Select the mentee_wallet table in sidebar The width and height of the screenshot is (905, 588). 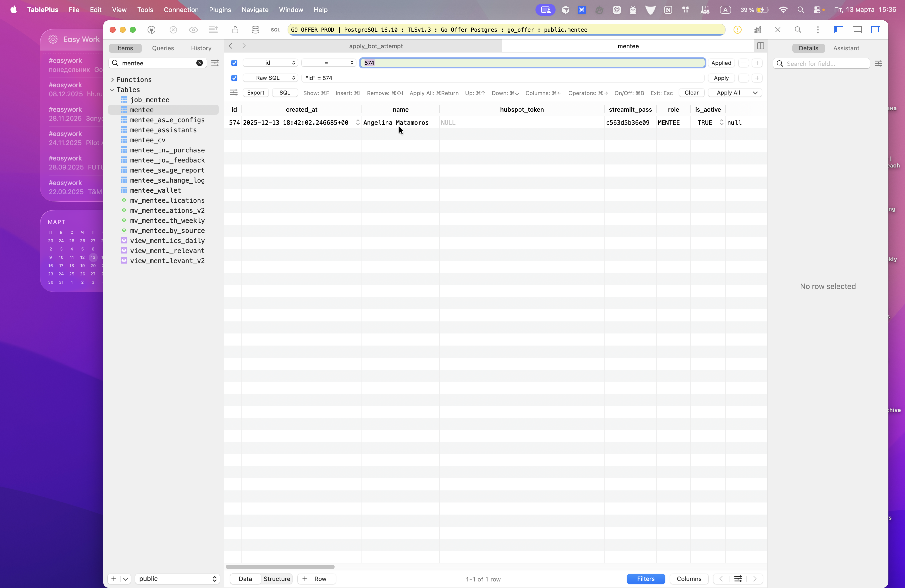pyautogui.click(x=156, y=190)
